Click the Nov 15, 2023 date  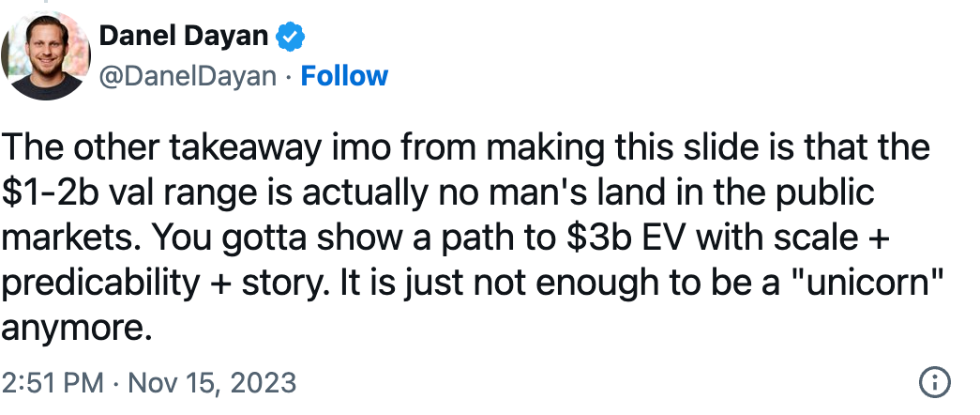[x=212, y=382]
